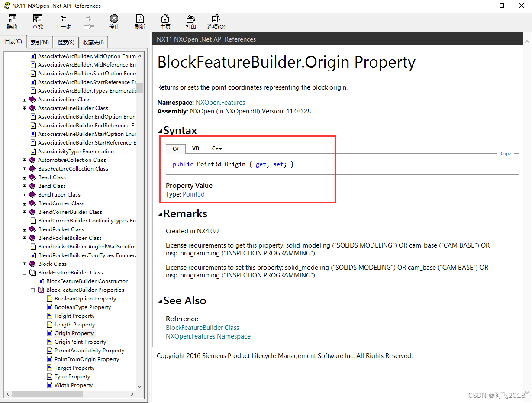Expand the Bead Class tree node
Viewport: 532px width, 403px height.
click(x=24, y=177)
